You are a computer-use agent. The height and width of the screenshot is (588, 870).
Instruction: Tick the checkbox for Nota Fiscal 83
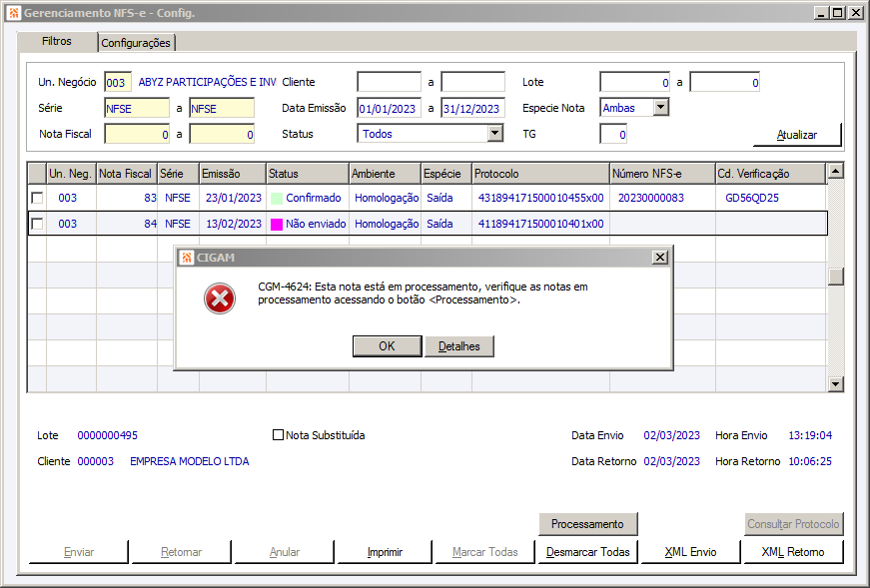(x=37, y=198)
